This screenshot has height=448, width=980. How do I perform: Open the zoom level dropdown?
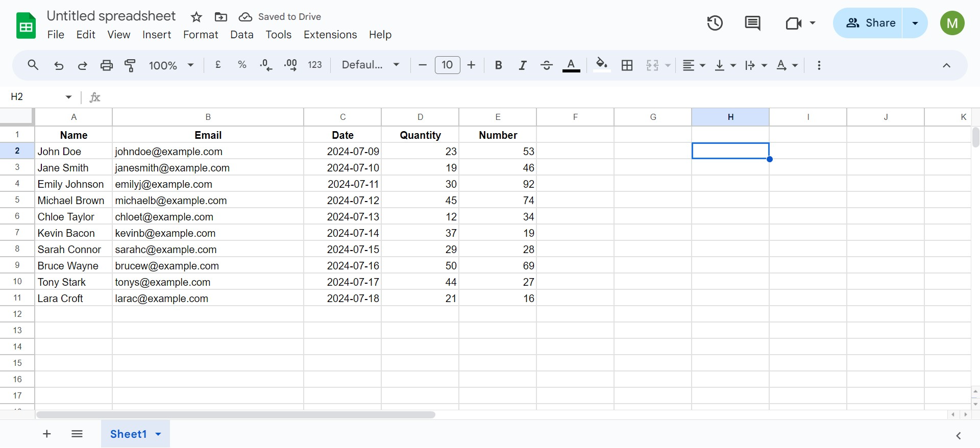(171, 65)
